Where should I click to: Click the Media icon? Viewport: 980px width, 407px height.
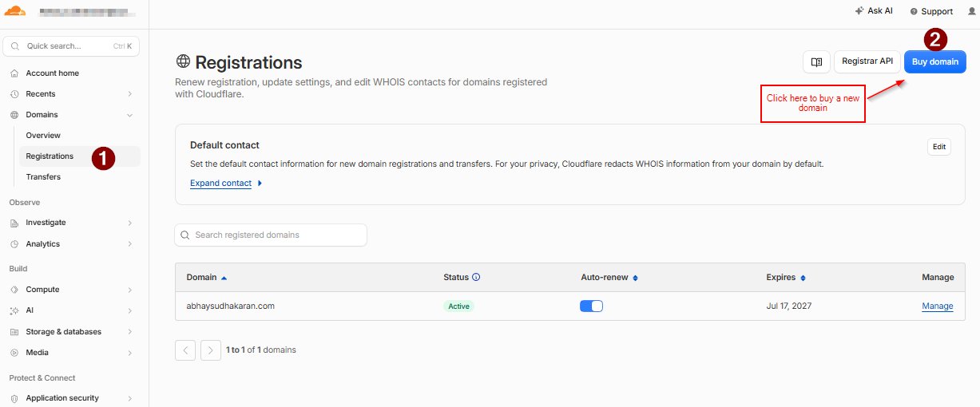pos(14,353)
